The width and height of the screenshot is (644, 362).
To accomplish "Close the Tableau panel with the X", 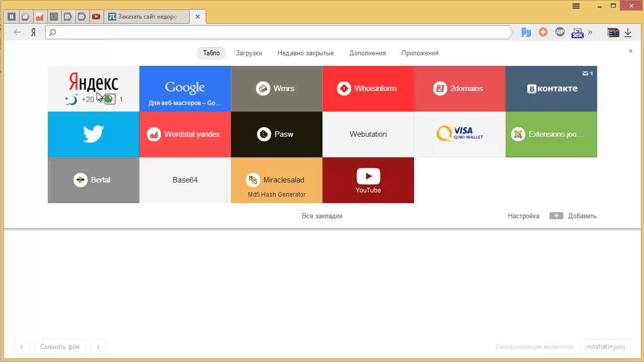I will [630, 51].
